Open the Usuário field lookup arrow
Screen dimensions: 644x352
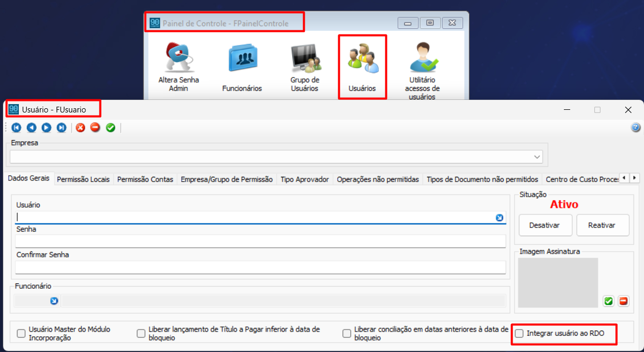(x=499, y=218)
